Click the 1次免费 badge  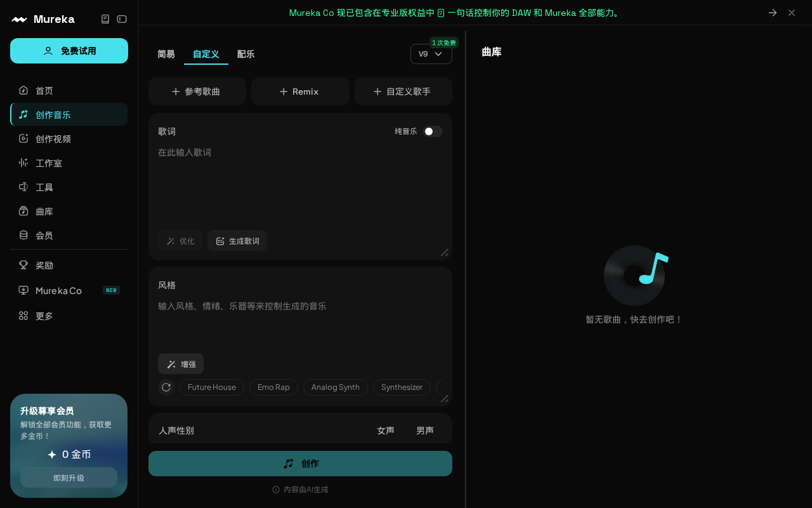click(x=444, y=43)
